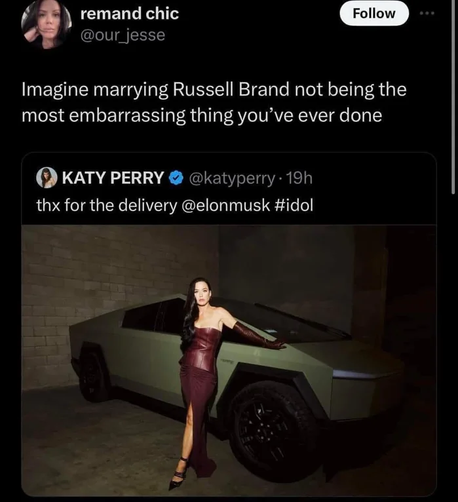458x502 pixels.
Task: Click the quoted tweet text 'thx for the delivery'
Action: pos(107,205)
